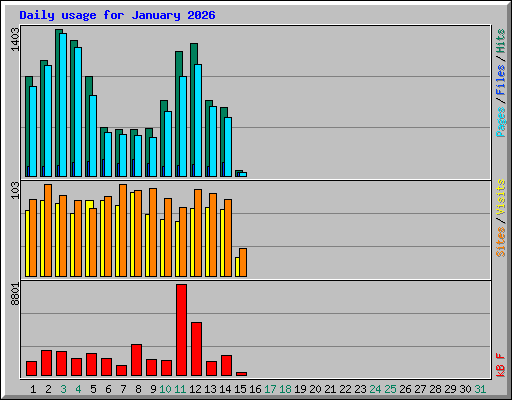Click the cyan Pages bar for day 6

point(108,154)
